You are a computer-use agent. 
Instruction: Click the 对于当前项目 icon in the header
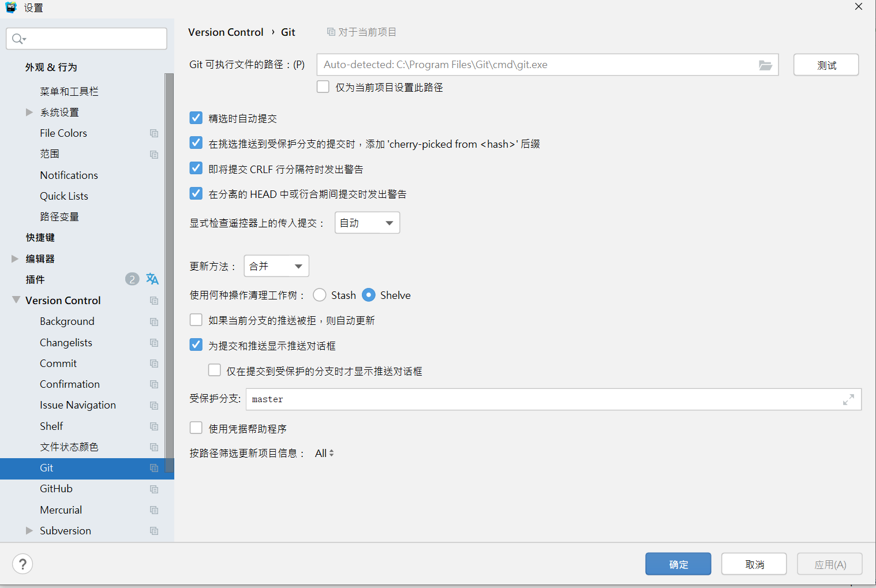pos(331,32)
